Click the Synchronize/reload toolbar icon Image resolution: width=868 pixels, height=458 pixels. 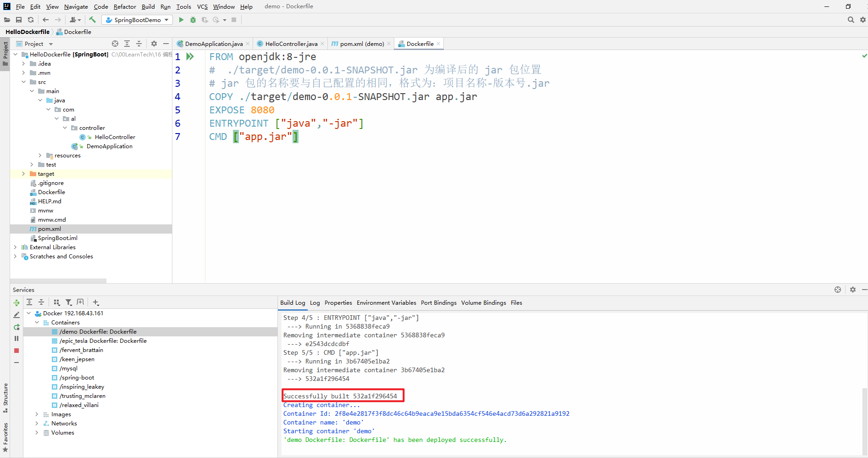[31, 20]
